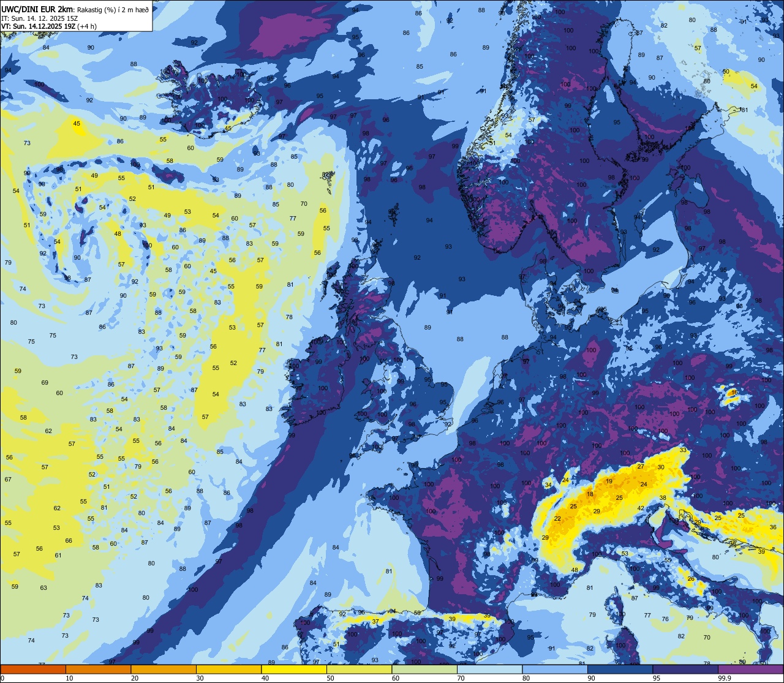Click the humidity value "63" on the map

(x=43, y=588)
